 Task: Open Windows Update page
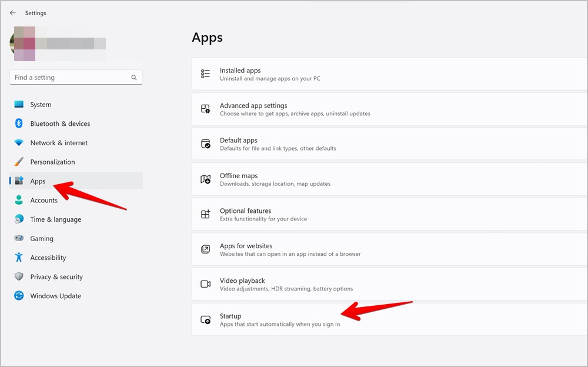(76, 296)
